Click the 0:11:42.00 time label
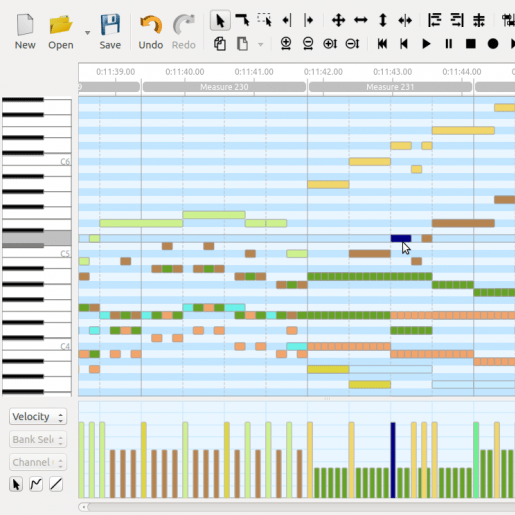The height and width of the screenshot is (515, 515). [x=323, y=72]
